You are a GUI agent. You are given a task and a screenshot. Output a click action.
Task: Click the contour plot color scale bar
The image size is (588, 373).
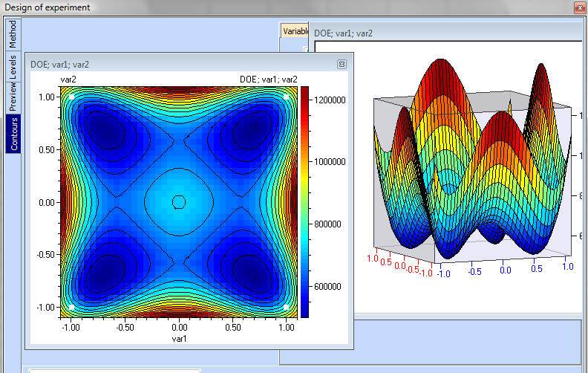pyautogui.click(x=304, y=201)
